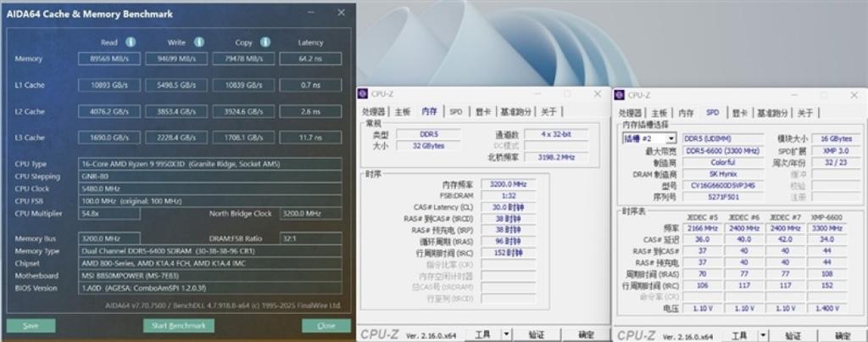The image size is (868, 342).
Task: Switch to 处理器 tab in CPU-Z memory window
Action: pos(374,111)
